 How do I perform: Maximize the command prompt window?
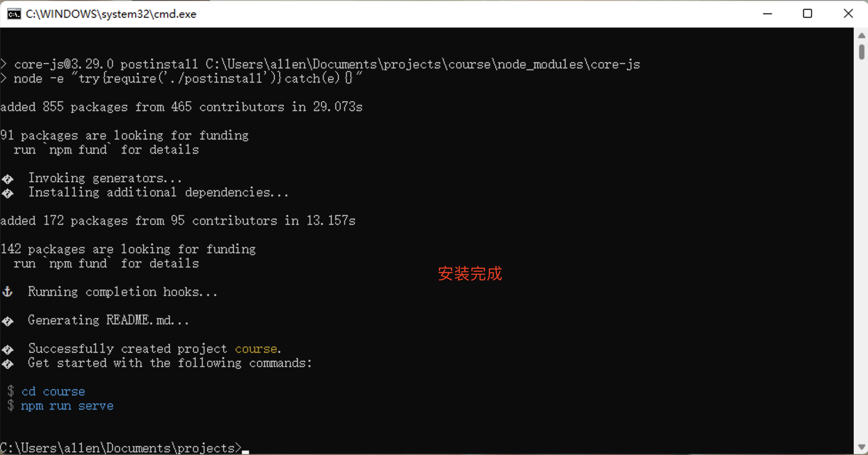(x=808, y=14)
